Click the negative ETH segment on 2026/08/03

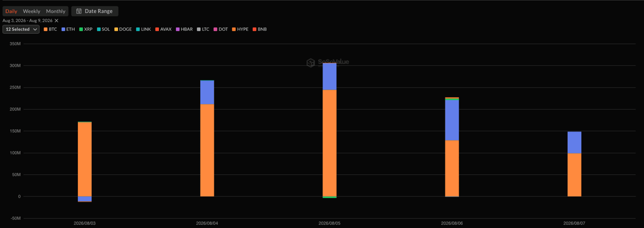[x=85, y=199]
